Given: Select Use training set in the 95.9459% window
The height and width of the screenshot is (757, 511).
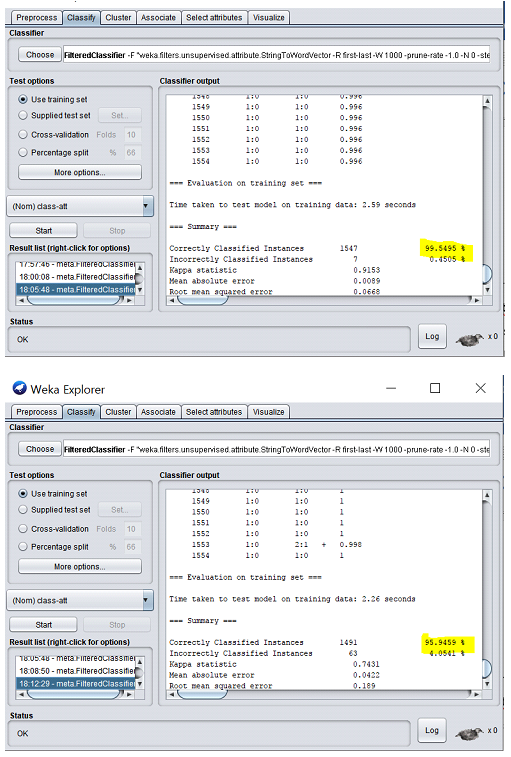Looking at the screenshot, I should pos(53,494).
